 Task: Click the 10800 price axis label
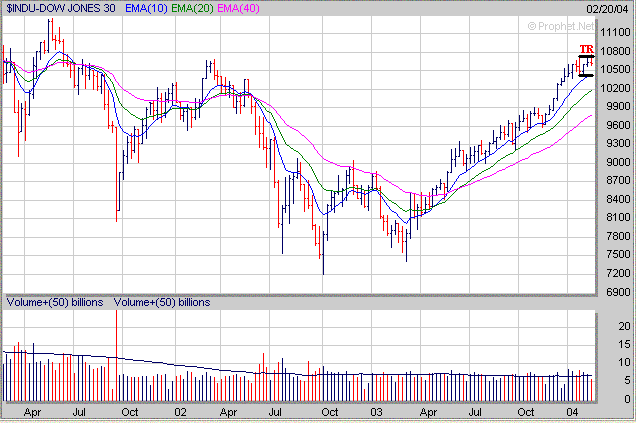615,51
